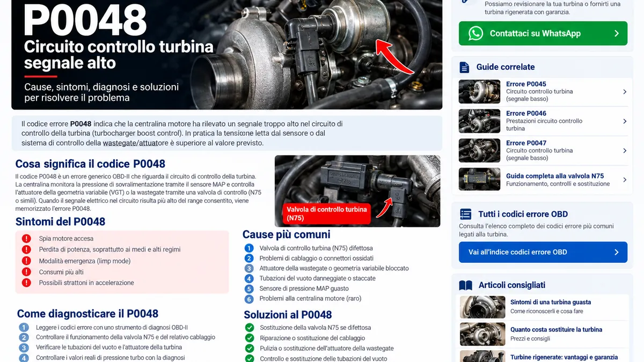Screen dimensions: 644x362
Task: Click green check beside Pulizia dell'attuatore
Action: (x=250, y=349)
